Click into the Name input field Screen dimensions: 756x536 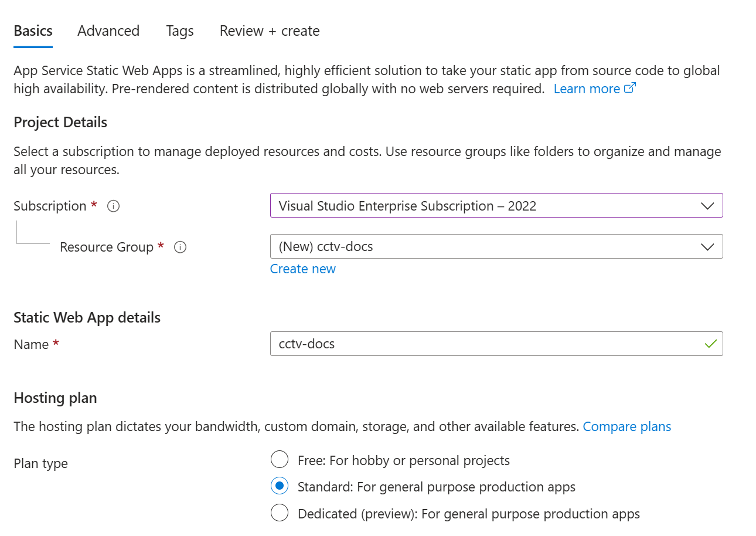(496, 344)
